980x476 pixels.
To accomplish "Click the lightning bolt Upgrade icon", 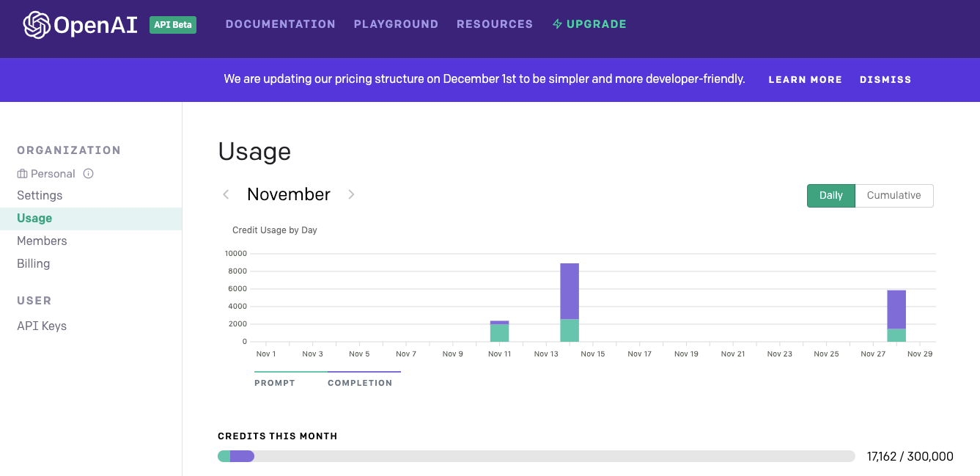I will click(x=557, y=24).
